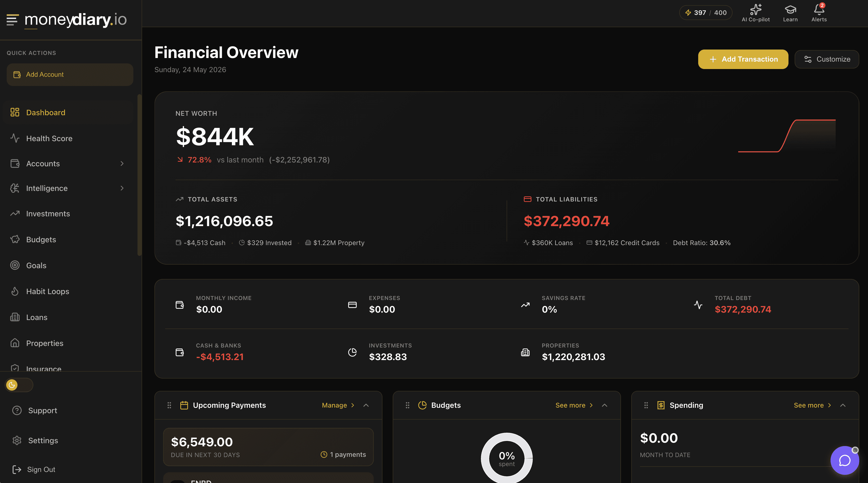This screenshot has width=868, height=483.
Task: Expand the Accounts submenu chevron
Action: [x=122, y=163]
